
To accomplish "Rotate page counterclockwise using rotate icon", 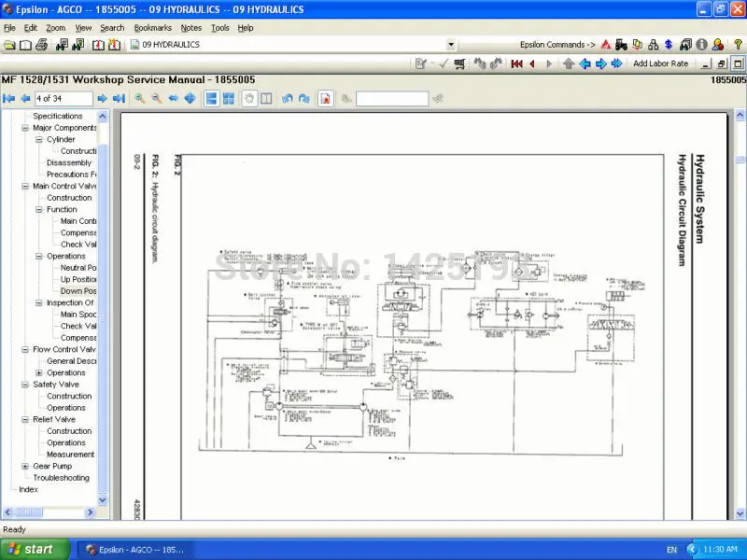I will pos(287,99).
